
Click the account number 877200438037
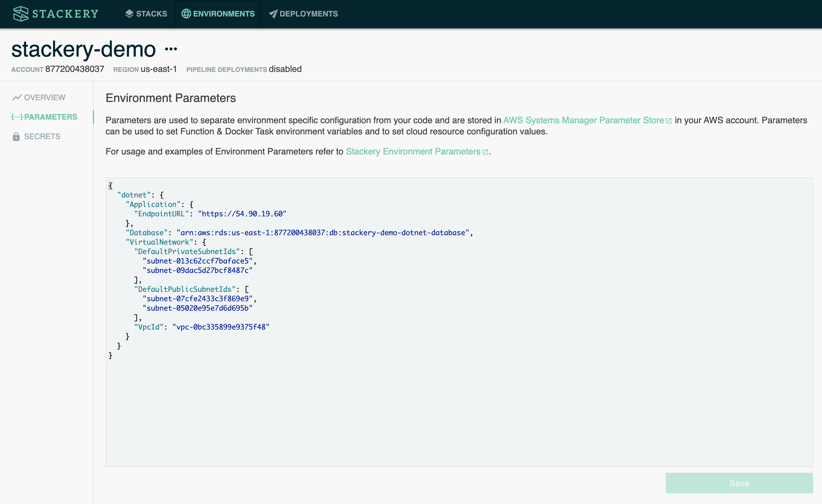[x=75, y=69]
